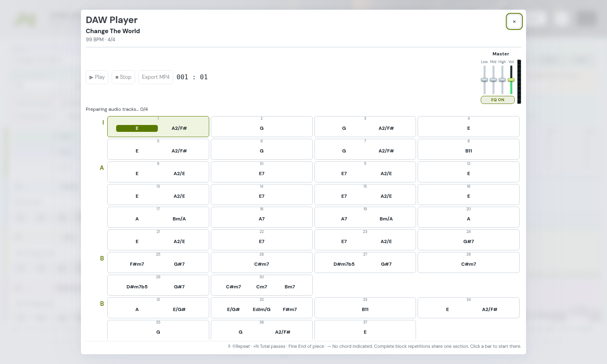This screenshot has height=364, width=607.
Task: Start from bar 32 with Edim/G chord
Action: (262, 308)
